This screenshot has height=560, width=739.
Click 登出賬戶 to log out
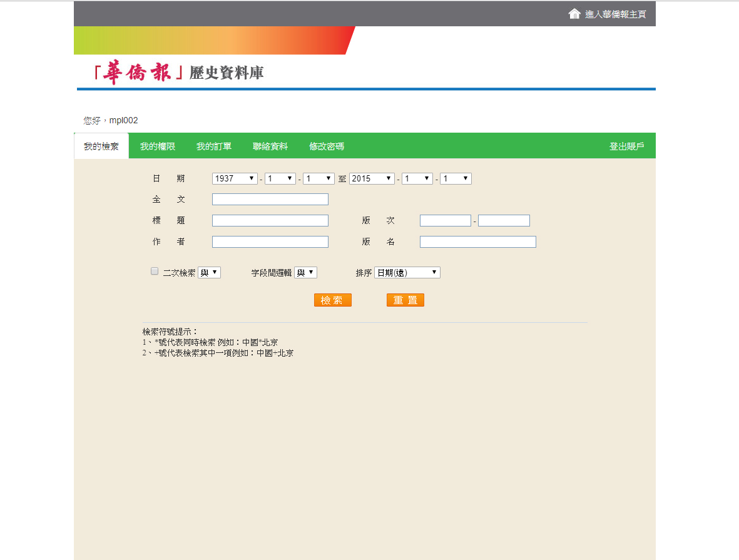pos(626,146)
